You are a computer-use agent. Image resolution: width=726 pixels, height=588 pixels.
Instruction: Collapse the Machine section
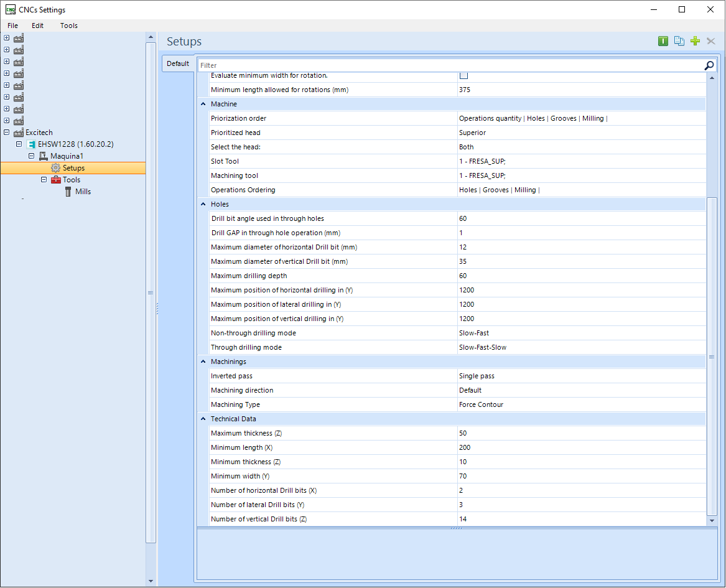[x=203, y=104]
